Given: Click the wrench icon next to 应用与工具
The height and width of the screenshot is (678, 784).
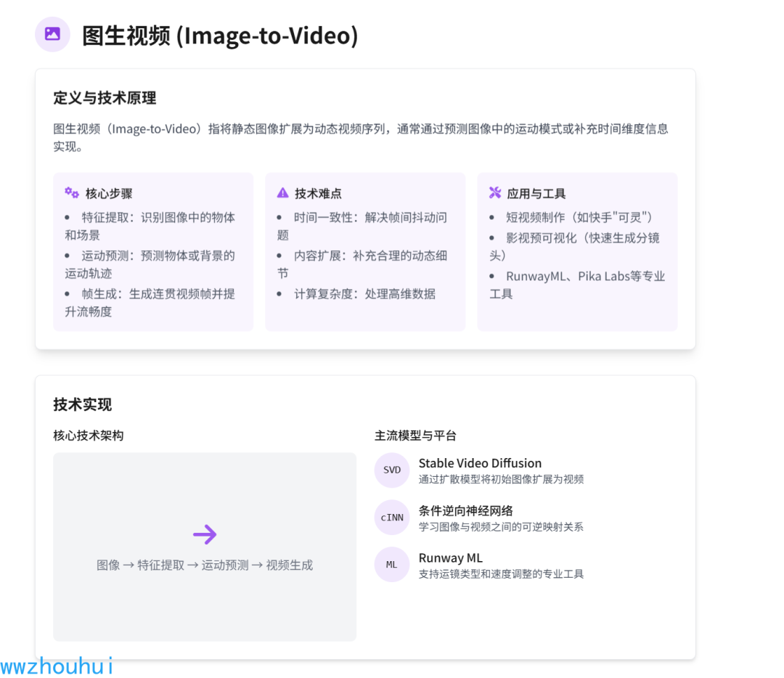Looking at the screenshot, I should pos(494,192).
